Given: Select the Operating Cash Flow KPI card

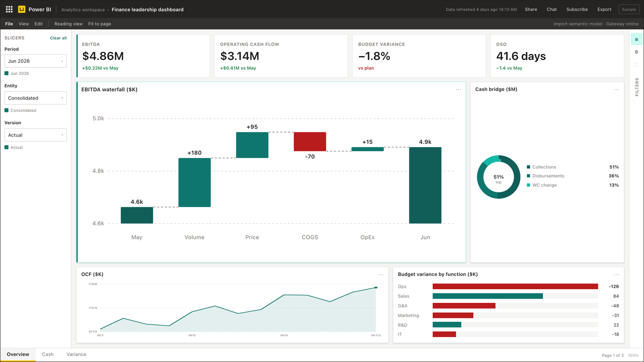Looking at the screenshot, I should pos(281,56).
